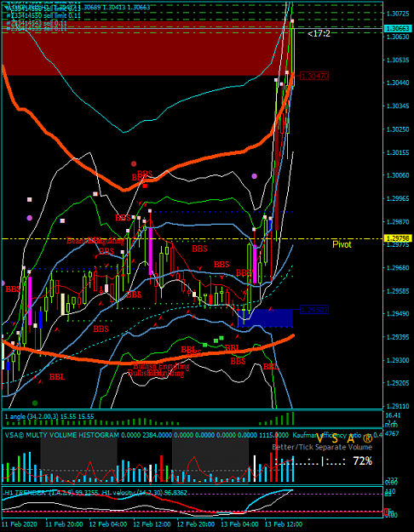
Task: Click the 1.30345 price scale value
Action: 398,106
